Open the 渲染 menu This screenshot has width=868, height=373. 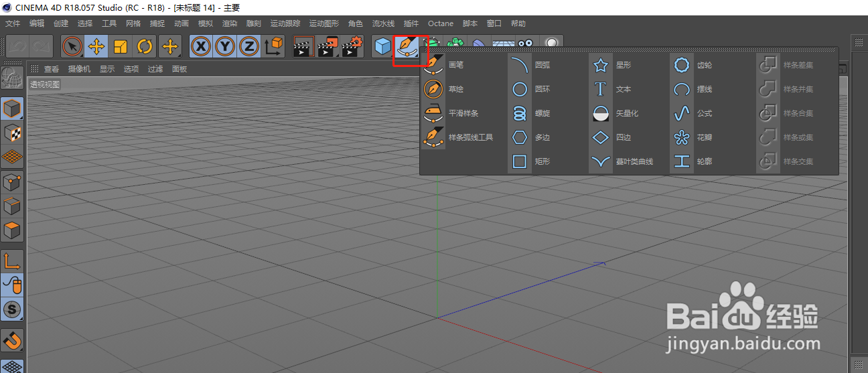click(230, 23)
